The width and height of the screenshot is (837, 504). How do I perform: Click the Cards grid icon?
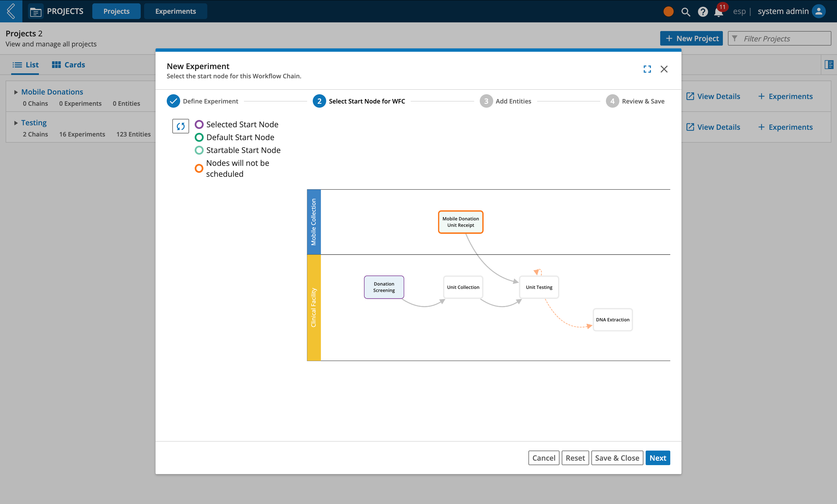(56, 65)
